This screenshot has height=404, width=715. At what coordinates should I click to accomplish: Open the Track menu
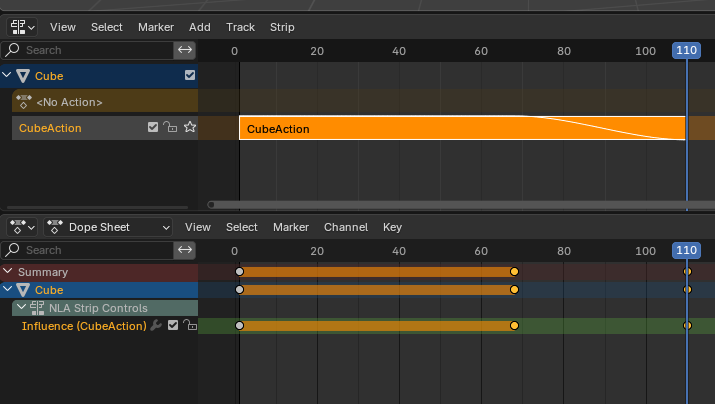[x=240, y=27]
